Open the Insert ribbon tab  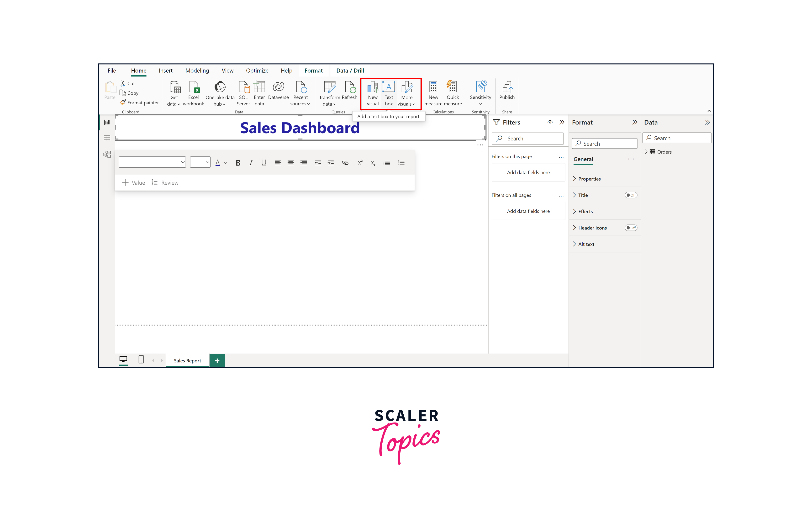tap(166, 70)
